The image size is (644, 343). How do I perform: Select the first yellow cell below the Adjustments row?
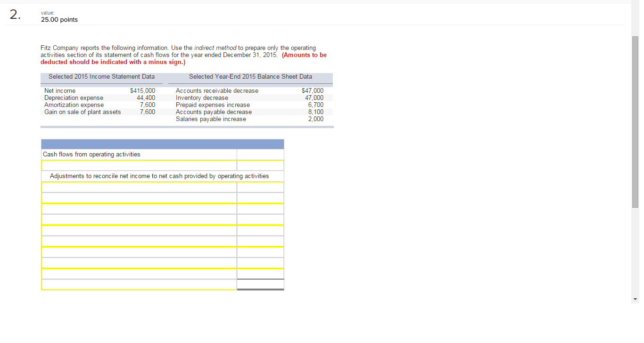click(139, 187)
